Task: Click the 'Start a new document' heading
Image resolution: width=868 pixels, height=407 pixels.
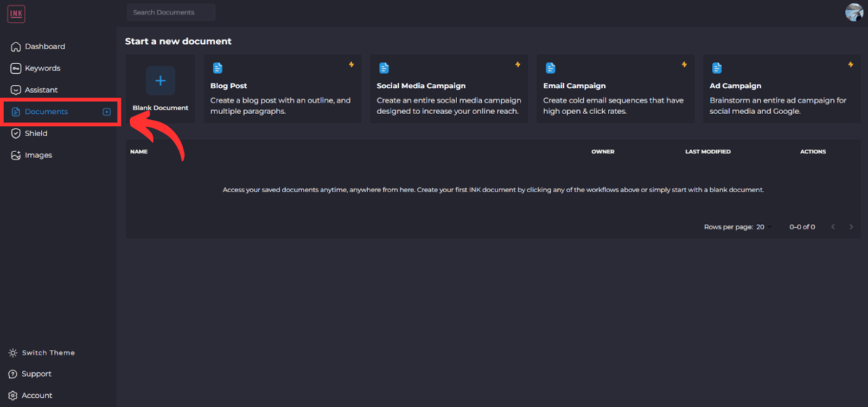Action: pyautogui.click(x=178, y=41)
